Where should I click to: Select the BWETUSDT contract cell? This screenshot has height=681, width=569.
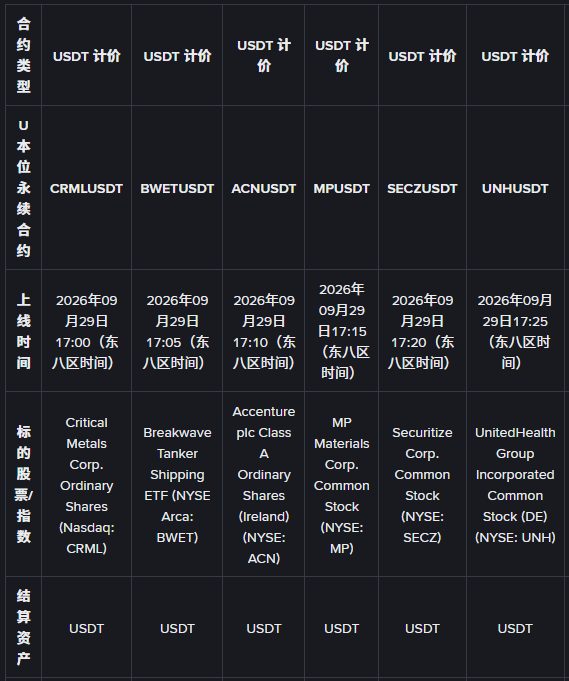[177, 188]
